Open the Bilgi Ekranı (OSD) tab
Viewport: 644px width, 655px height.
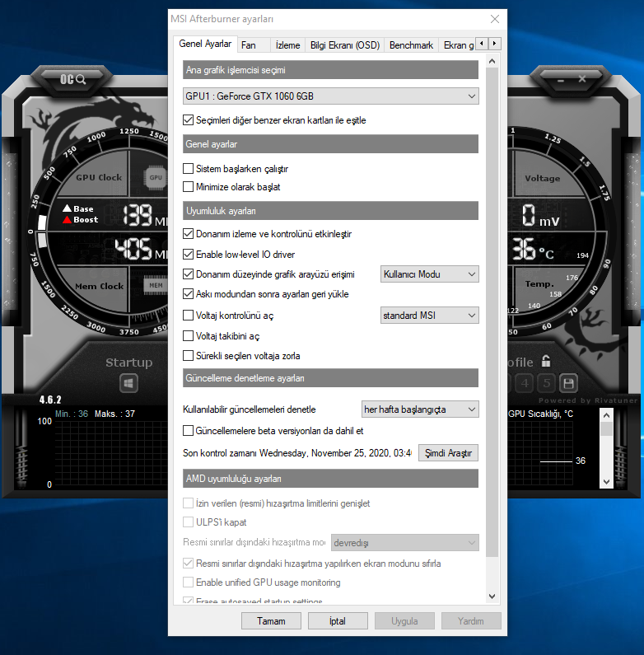tap(345, 45)
